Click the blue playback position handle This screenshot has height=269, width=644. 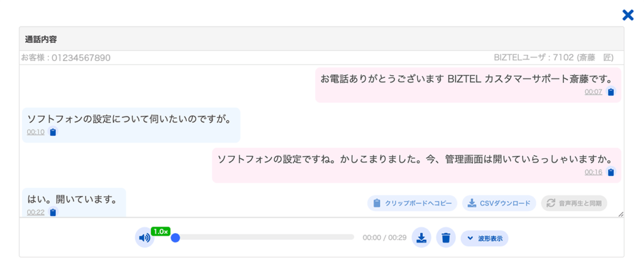[175, 238]
